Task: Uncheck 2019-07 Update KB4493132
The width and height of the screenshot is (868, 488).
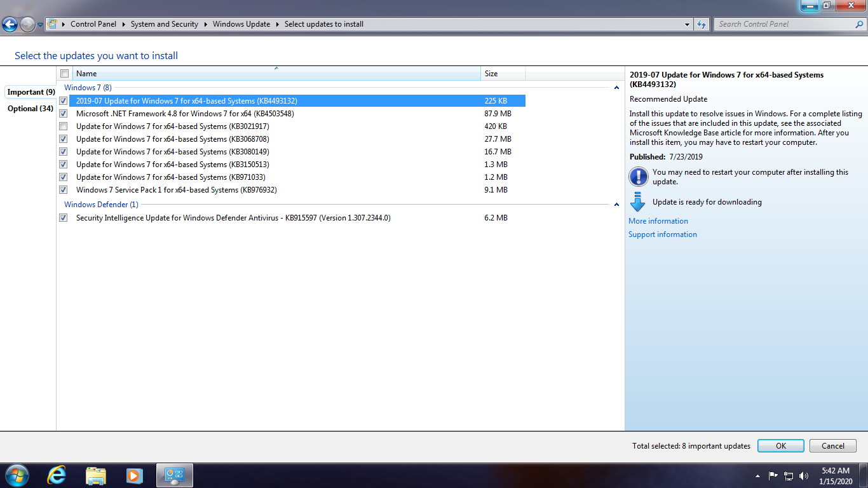Action: (x=63, y=101)
